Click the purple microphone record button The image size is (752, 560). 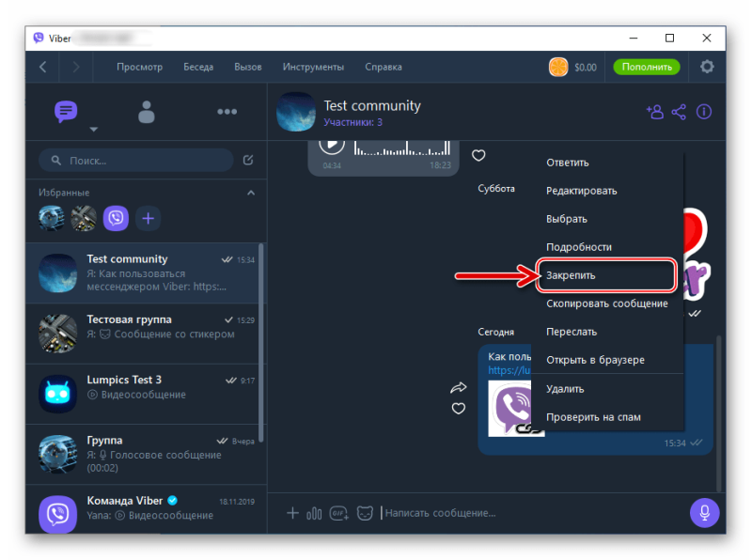(x=704, y=513)
